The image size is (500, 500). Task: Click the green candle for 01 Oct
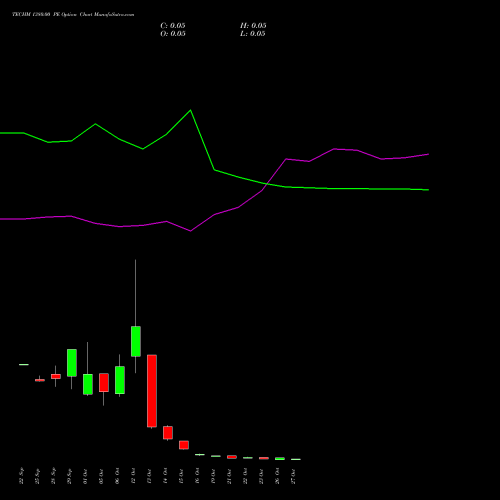coord(88,384)
